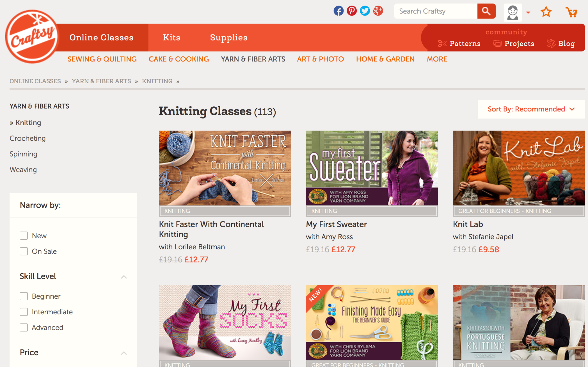The width and height of the screenshot is (588, 367).
Task: Open the Kits tab
Action: (x=171, y=38)
